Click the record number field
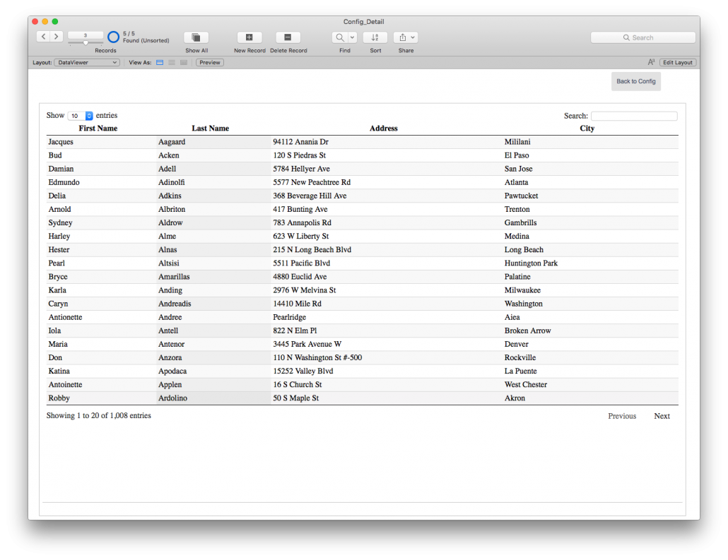The width and height of the screenshot is (728, 560). click(86, 35)
